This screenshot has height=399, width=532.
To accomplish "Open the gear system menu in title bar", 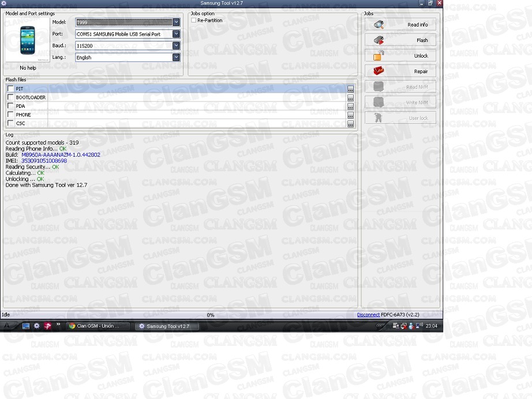I will (x=4, y=3).
